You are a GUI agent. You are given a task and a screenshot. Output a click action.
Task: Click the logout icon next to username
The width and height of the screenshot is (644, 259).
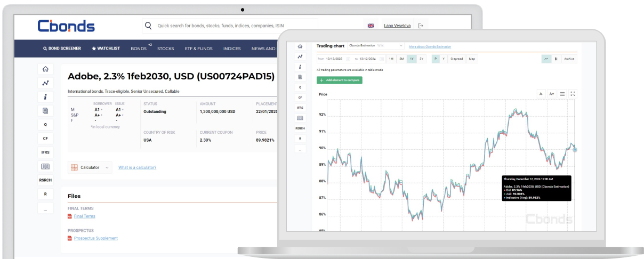(421, 26)
